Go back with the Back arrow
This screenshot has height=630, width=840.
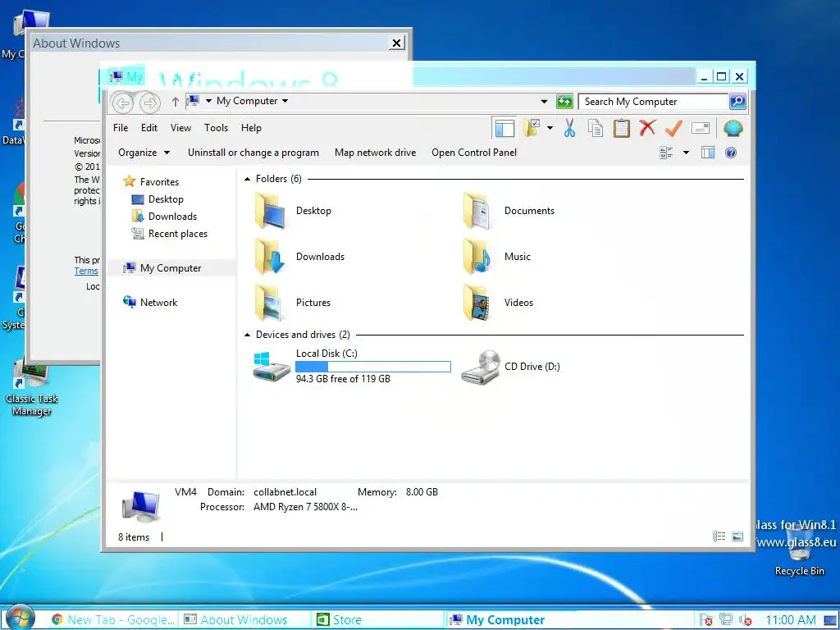123,103
